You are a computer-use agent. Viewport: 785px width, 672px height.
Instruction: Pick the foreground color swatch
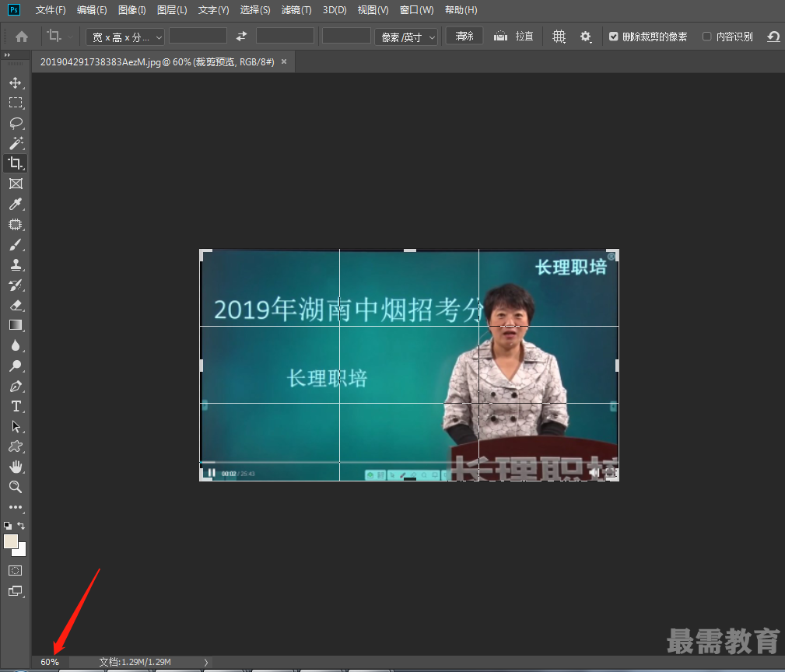pos(11,541)
